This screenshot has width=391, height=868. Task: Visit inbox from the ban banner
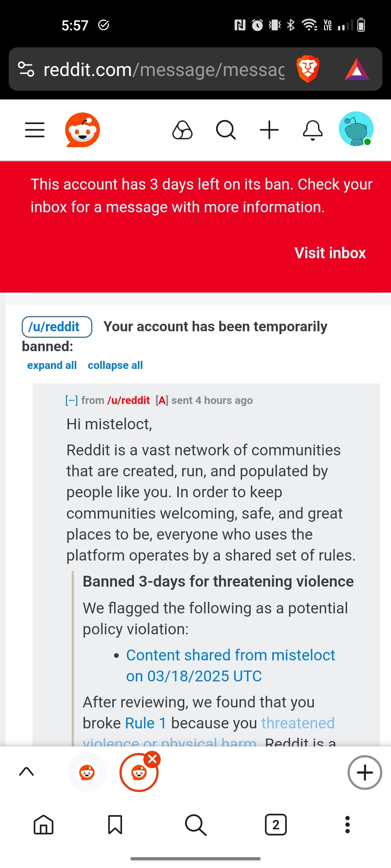(x=330, y=253)
